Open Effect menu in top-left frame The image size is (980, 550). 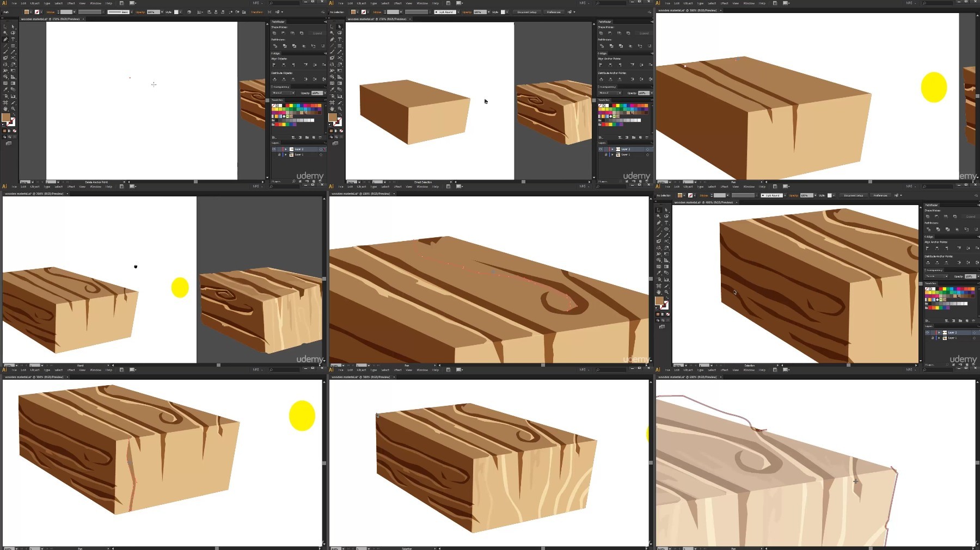[x=71, y=3]
